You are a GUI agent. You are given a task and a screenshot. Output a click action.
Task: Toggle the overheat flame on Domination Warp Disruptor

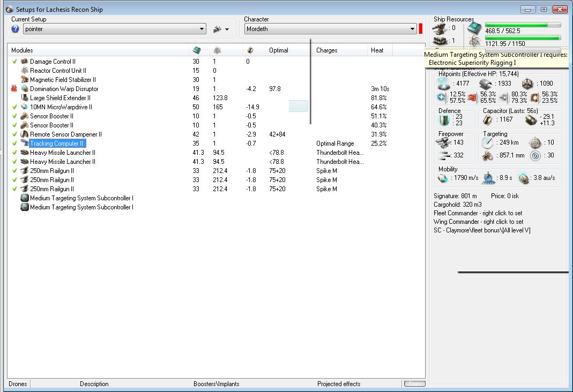click(14, 88)
